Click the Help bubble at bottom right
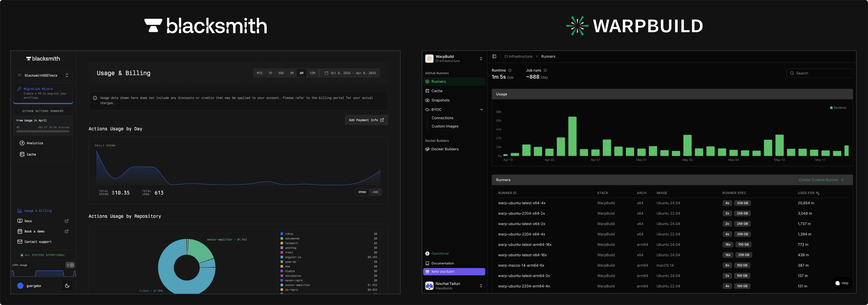 (842, 283)
